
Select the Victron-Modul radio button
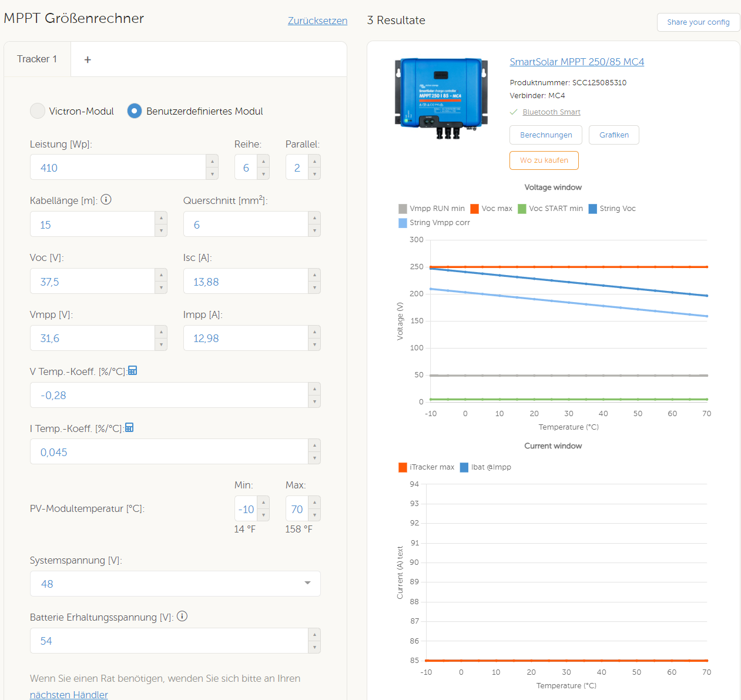click(x=38, y=111)
